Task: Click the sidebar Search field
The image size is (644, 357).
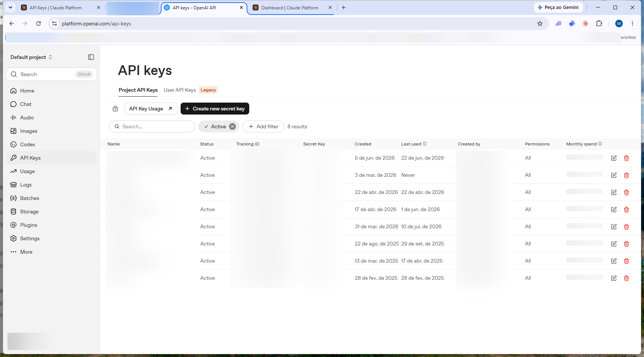Action: (x=51, y=74)
